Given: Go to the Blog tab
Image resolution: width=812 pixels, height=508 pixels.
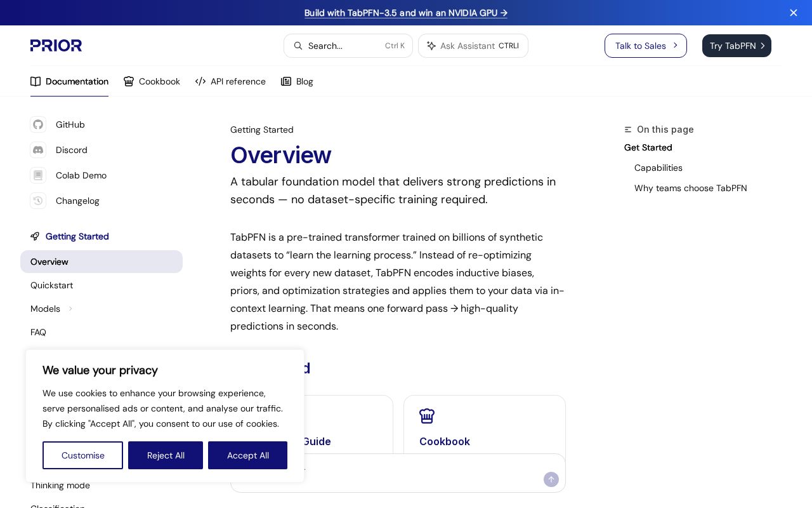Looking at the screenshot, I should (297, 81).
